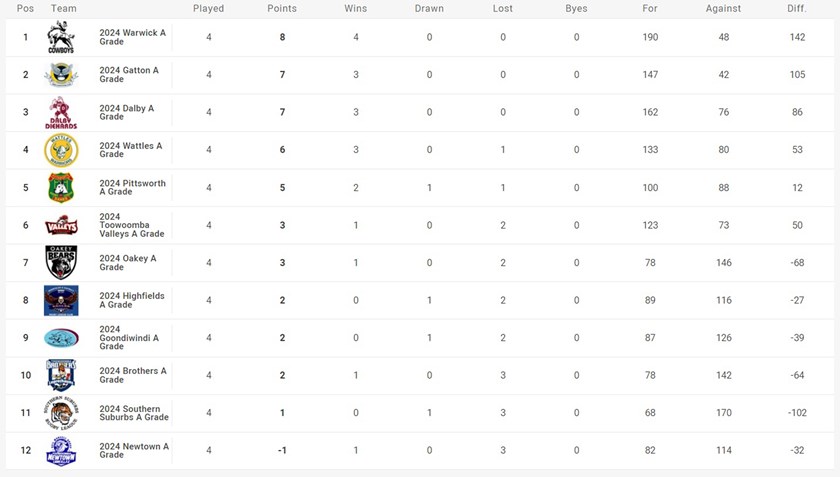
Task: Click the Southern Suburbs tiger logo
Action: coord(61,413)
